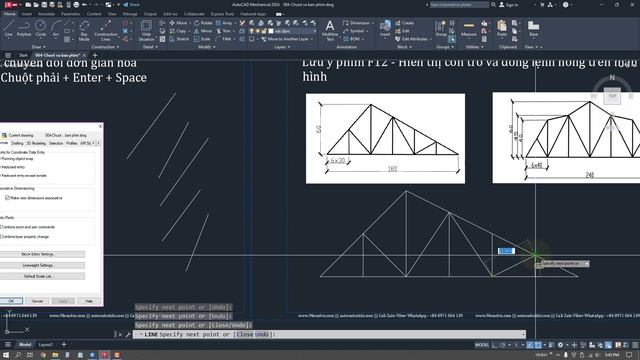Click the Plot printer icon in quick access

click(x=76, y=4)
